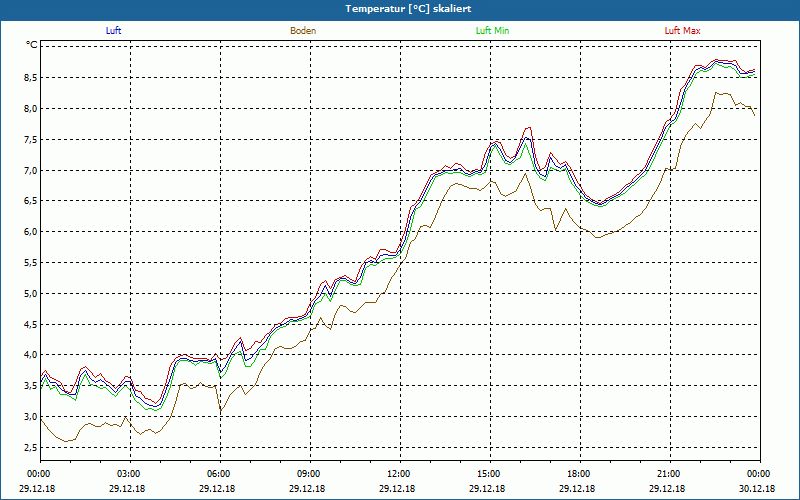This screenshot has width=800, height=500.
Task: Select the 06:00 time marker
Action: [219, 474]
